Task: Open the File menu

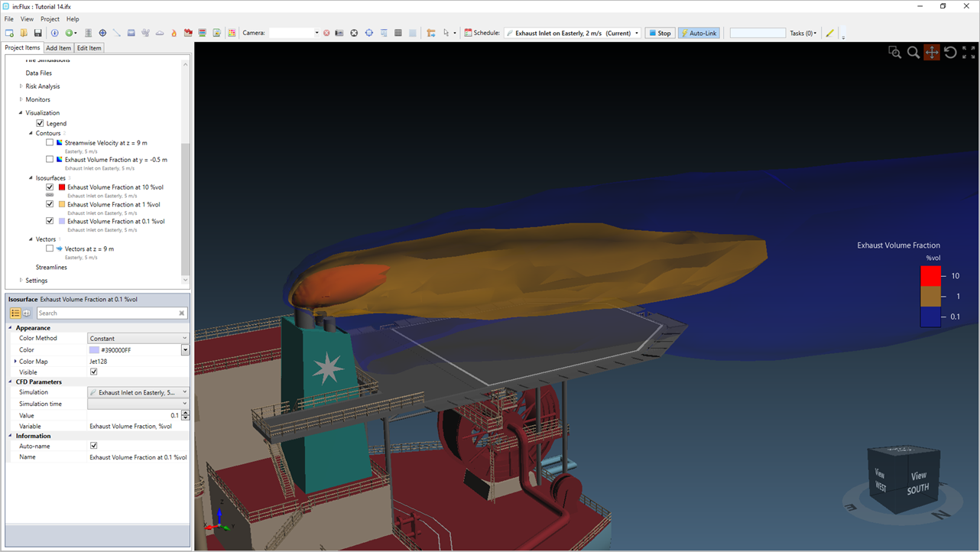Action: click(9, 19)
